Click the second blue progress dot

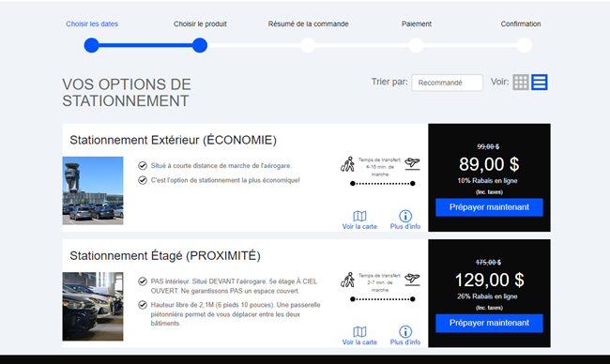pyautogui.click(x=200, y=45)
